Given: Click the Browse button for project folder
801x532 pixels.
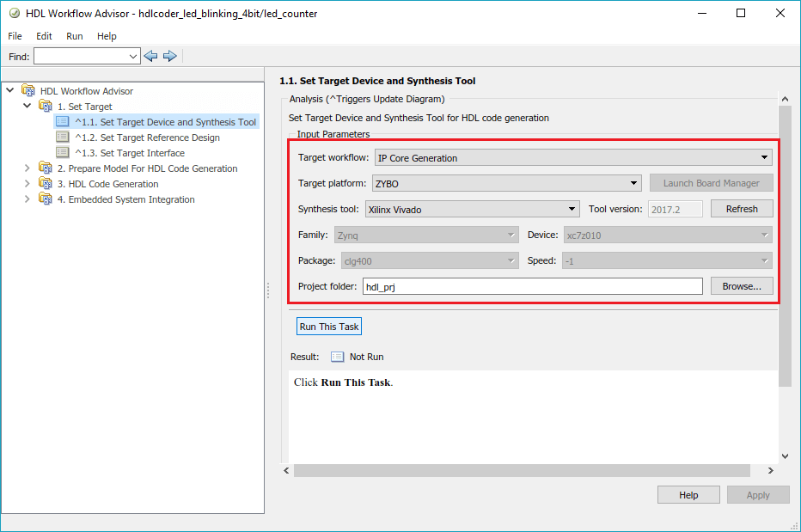Looking at the screenshot, I should point(742,286).
